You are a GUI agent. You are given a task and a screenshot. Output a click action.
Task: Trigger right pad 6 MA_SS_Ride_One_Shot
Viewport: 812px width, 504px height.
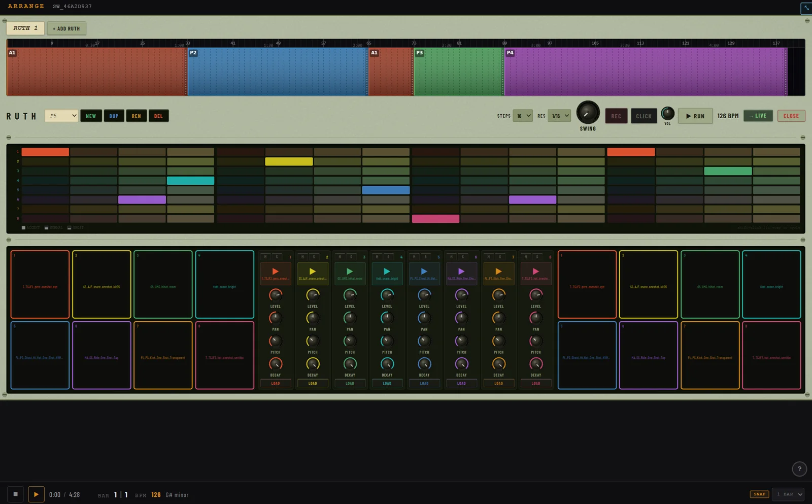click(649, 355)
